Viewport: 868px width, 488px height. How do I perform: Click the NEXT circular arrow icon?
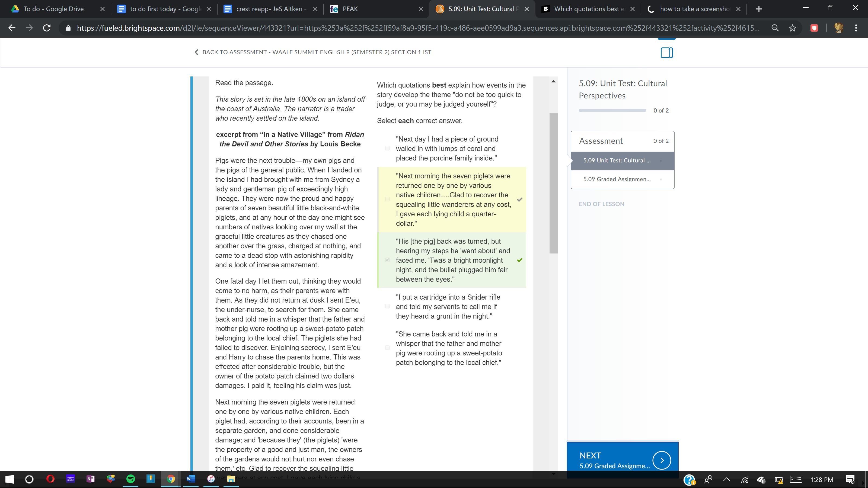[662, 460]
